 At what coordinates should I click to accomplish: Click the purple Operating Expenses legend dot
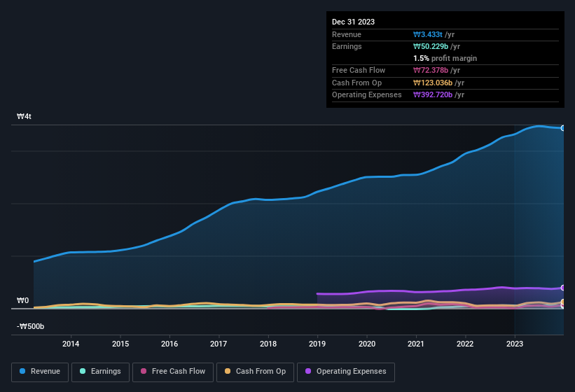(x=308, y=371)
